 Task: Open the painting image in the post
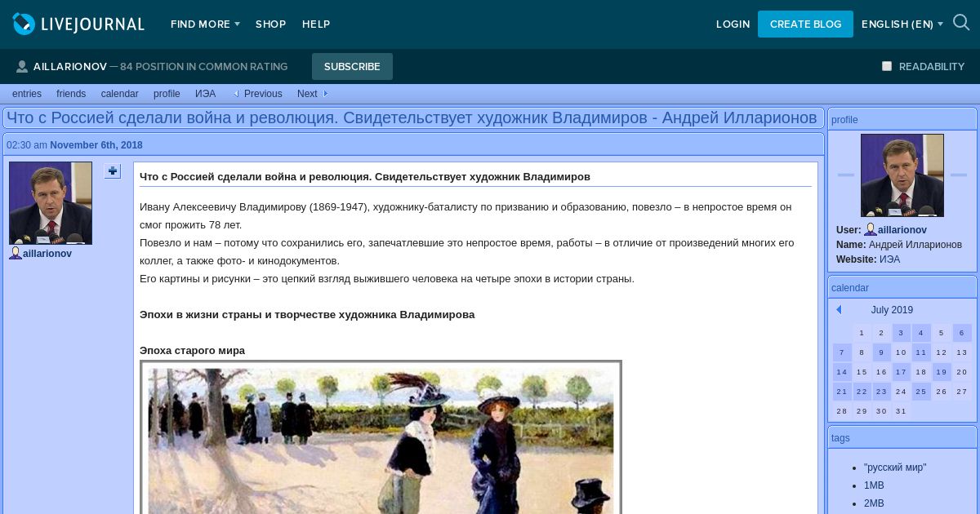tap(381, 437)
